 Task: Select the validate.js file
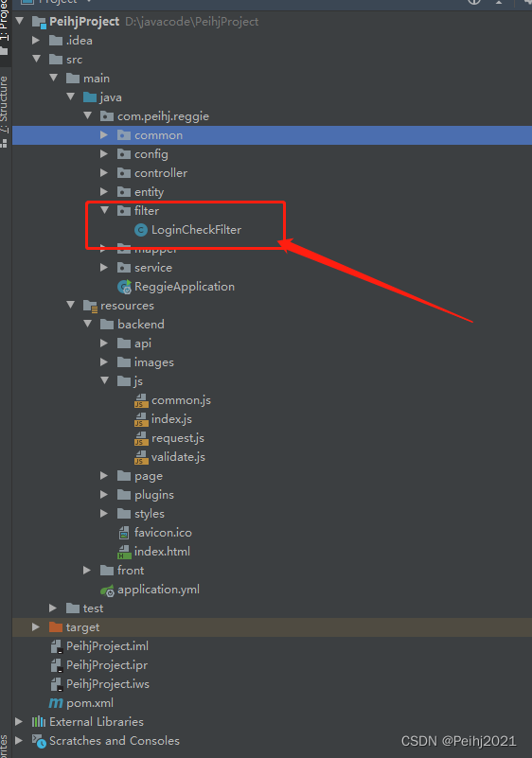pyautogui.click(x=178, y=457)
